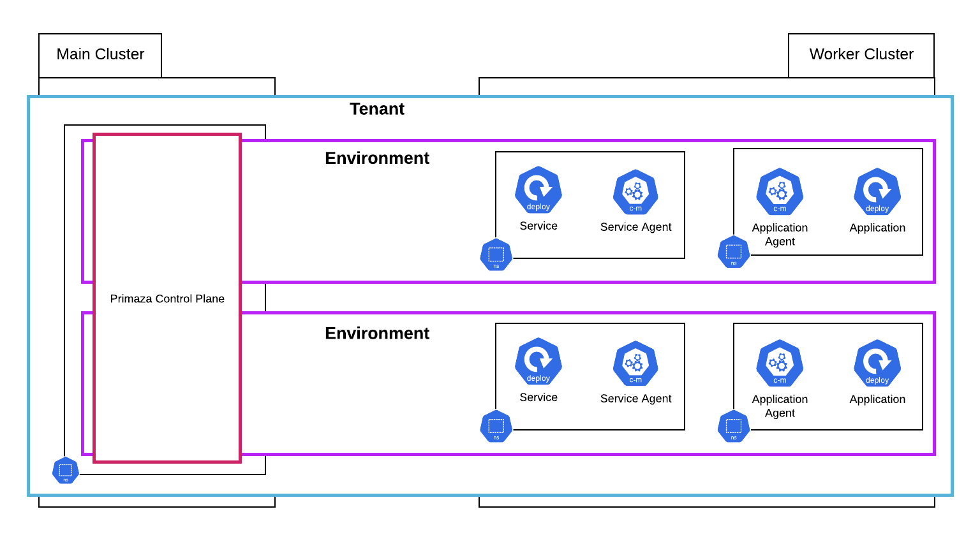Click the Application Agent c-m icon in the bottom Environment
980x537 pixels.
point(780,364)
